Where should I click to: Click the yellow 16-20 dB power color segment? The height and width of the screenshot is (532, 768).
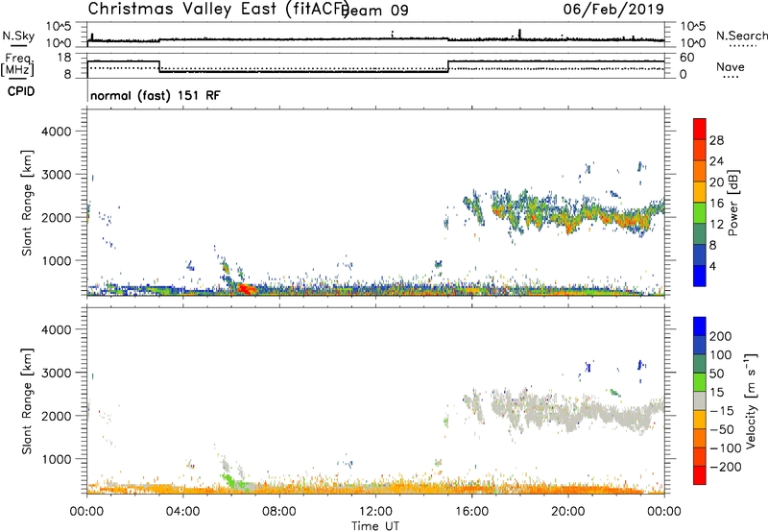[700, 191]
